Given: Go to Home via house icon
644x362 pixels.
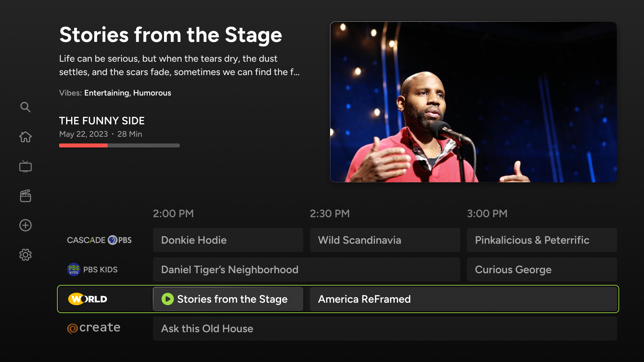Looking at the screenshot, I should click(25, 137).
